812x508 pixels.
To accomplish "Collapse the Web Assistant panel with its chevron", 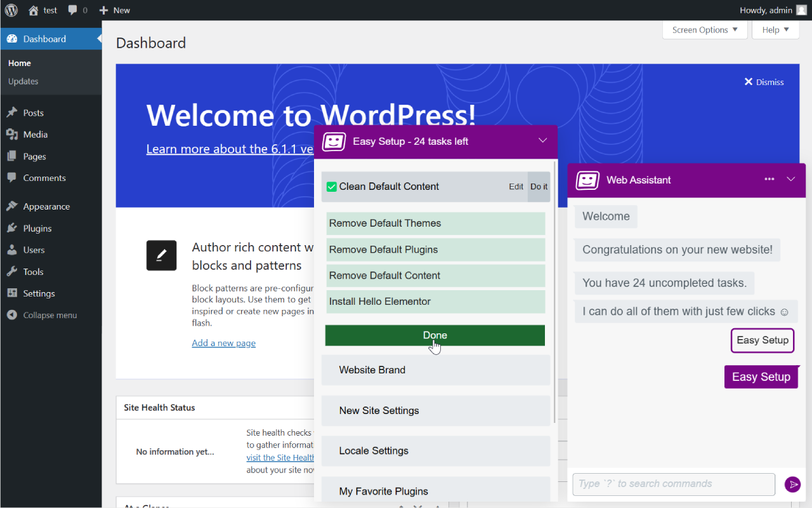I will click(x=791, y=179).
